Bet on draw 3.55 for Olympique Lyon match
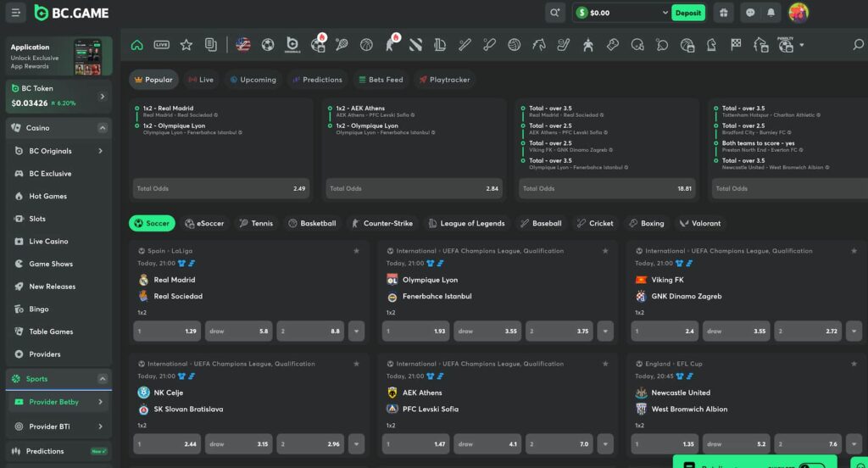This screenshot has width=868, height=468. point(487,331)
